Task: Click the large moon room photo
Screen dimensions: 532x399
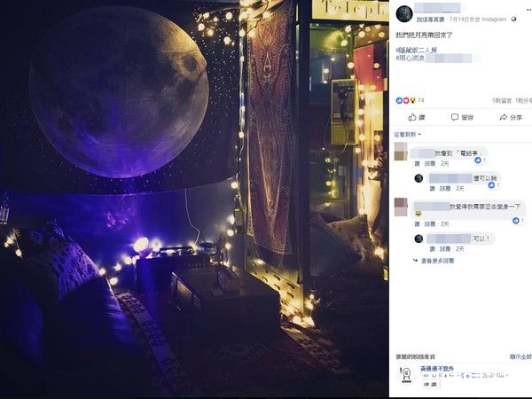Action: click(194, 199)
